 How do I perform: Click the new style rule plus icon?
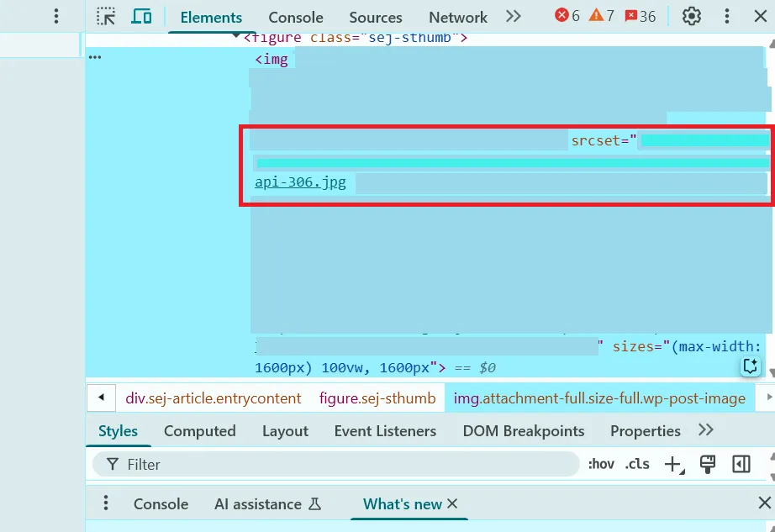coord(673,464)
